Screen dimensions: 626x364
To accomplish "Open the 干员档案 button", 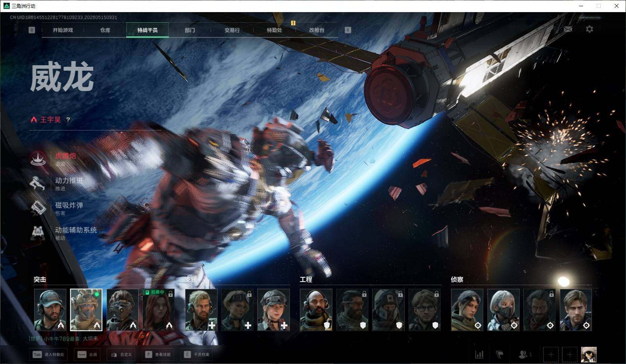I will coord(197,355).
